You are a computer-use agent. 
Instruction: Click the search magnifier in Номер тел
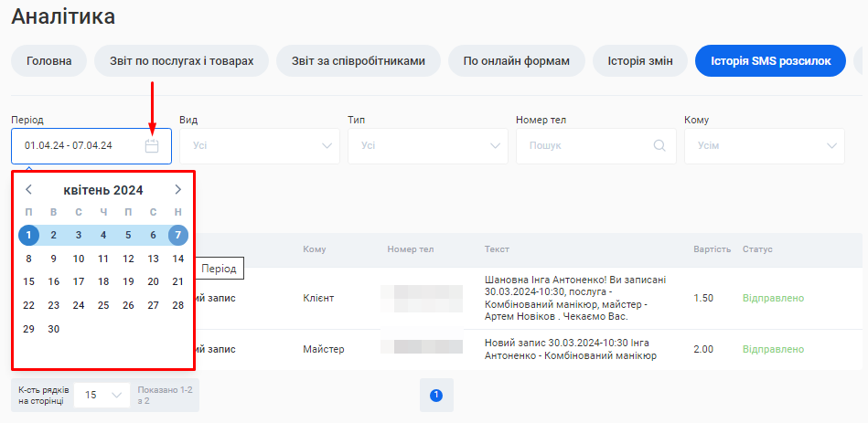[659, 145]
